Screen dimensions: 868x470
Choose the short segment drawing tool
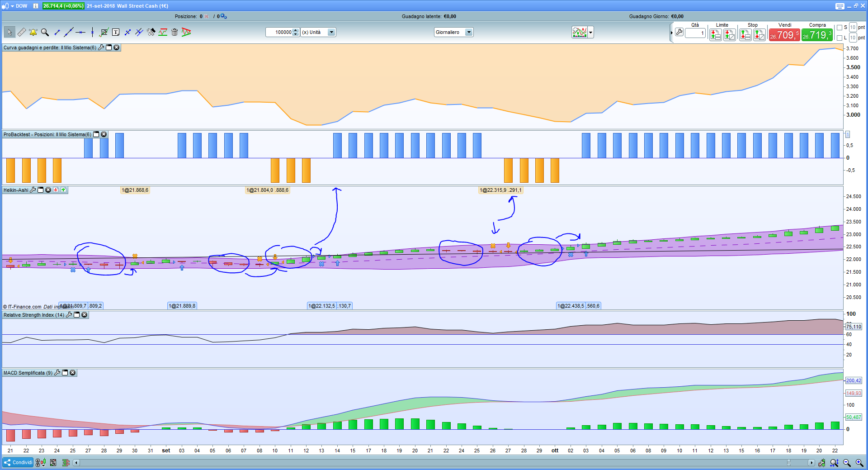57,32
